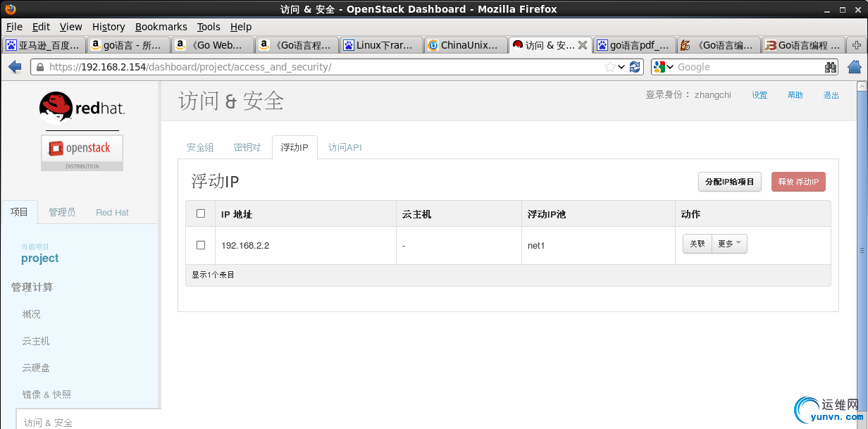Expand the 更多 dropdown for 192.168.2.2

click(729, 244)
